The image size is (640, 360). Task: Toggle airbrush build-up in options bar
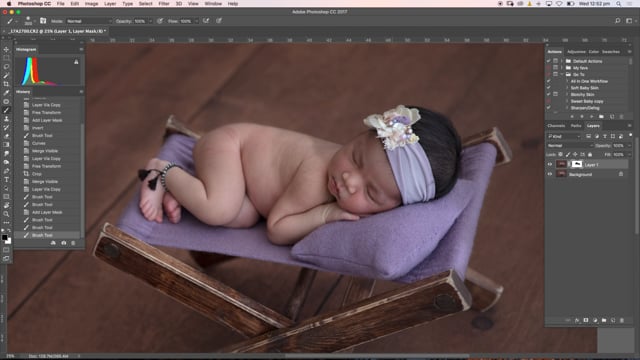pos(206,21)
